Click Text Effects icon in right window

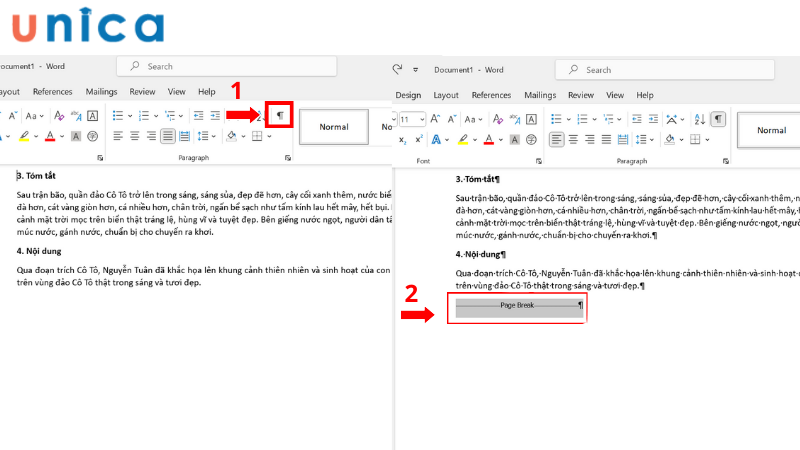tap(436, 140)
